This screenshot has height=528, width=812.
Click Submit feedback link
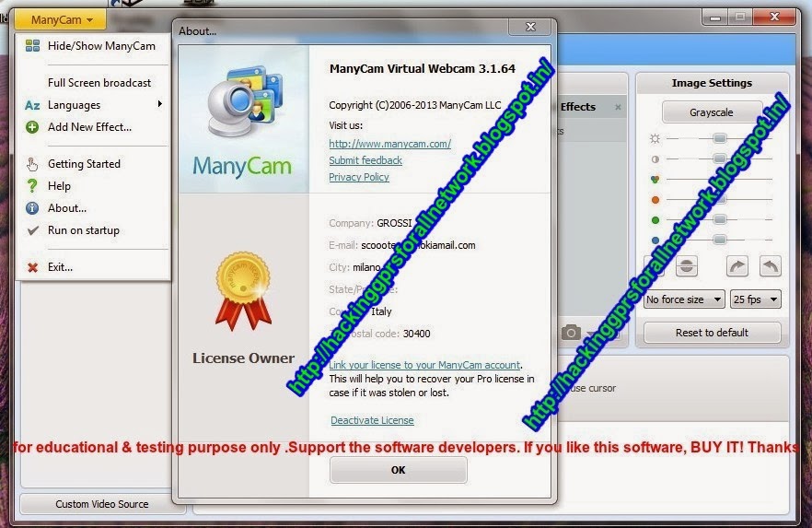point(365,160)
